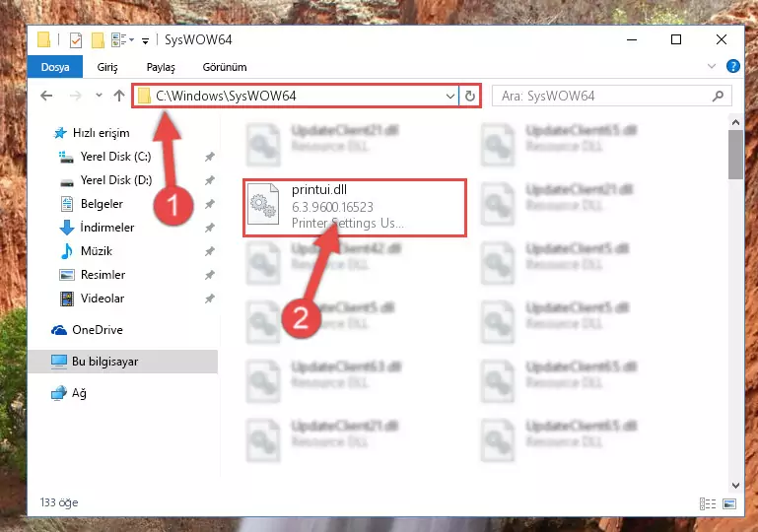Viewport: 758px width, 532px height.
Task: Click pin icon next to Resimler
Action: [209, 275]
